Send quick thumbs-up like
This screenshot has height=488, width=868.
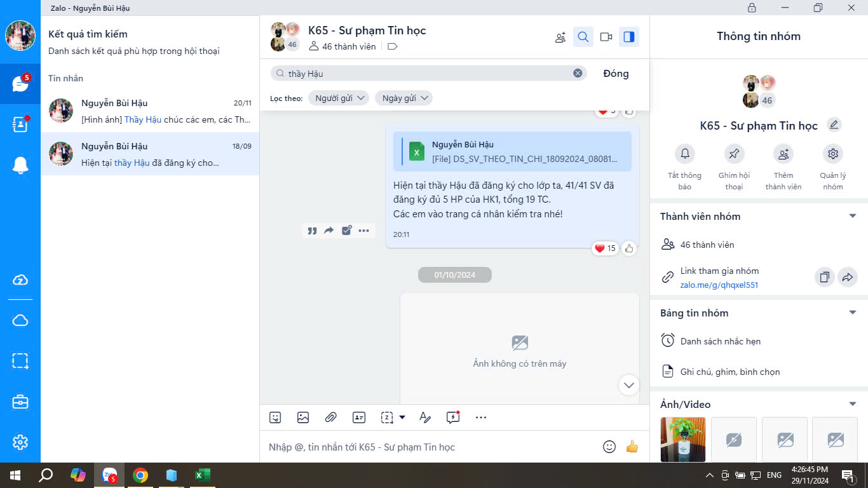tap(632, 447)
